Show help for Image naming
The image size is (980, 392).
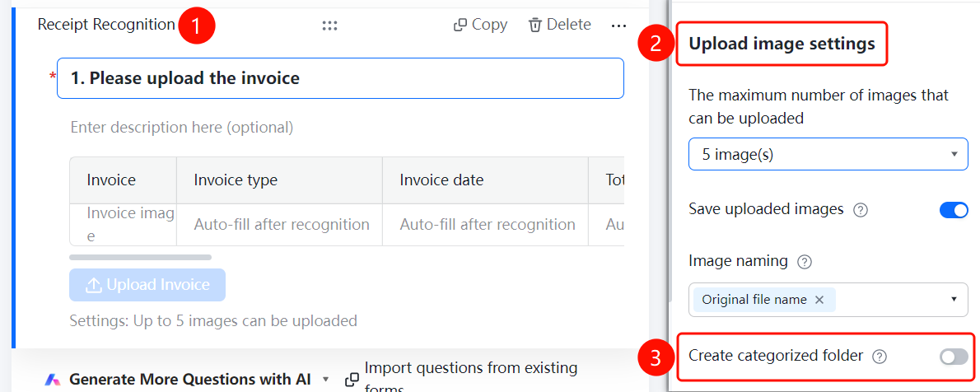805,262
